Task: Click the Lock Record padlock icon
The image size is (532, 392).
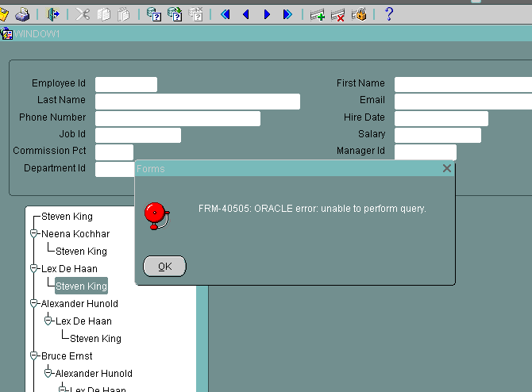Action: click(359, 14)
